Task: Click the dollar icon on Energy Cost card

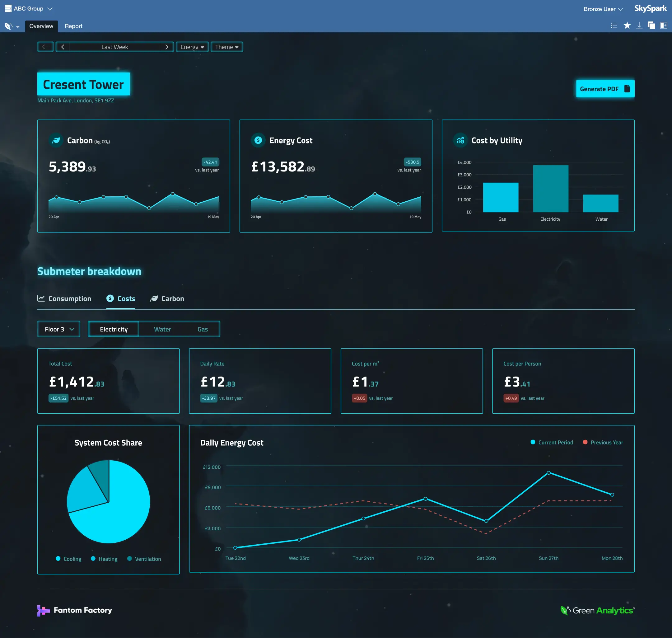Action: (258, 140)
